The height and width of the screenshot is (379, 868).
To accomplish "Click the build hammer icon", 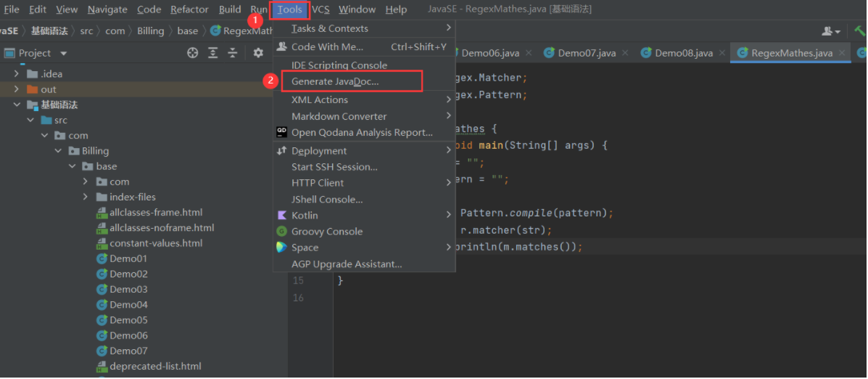I will tap(860, 32).
